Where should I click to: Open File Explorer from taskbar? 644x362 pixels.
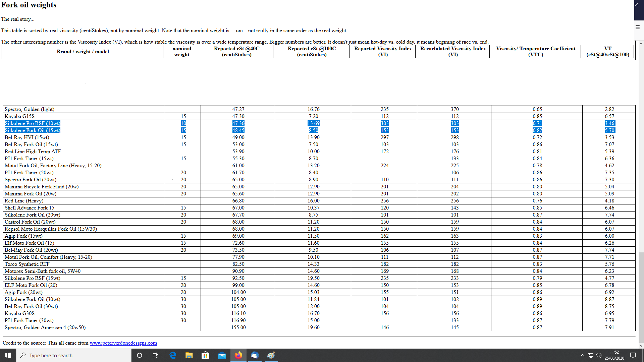pyautogui.click(x=189, y=355)
